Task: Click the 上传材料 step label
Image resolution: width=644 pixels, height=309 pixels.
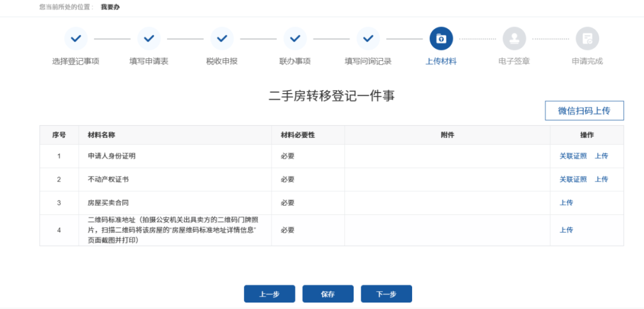Action: coord(441,61)
